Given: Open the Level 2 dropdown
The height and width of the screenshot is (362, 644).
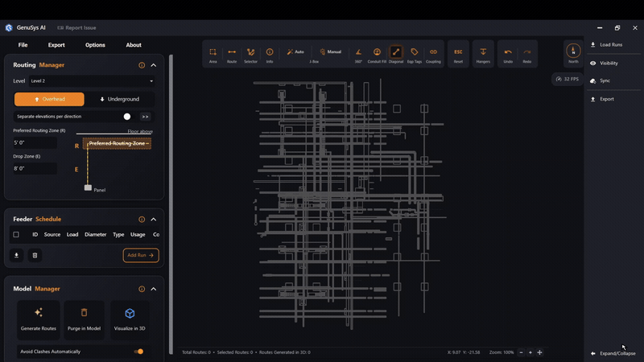Looking at the screenshot, I should (92, 81).
